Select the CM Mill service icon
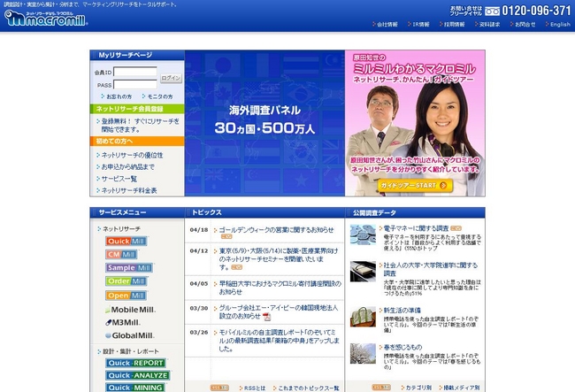This screenshot has width=575, height=392. 121,255
